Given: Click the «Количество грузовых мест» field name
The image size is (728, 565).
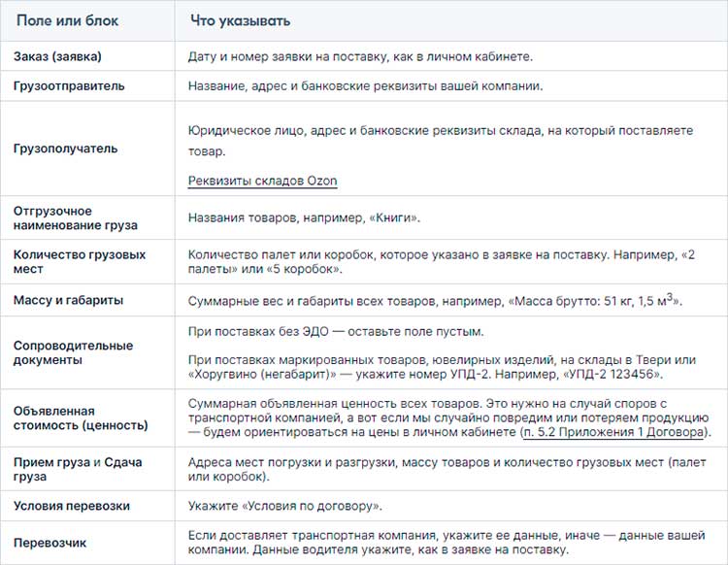Looking at the screenshot, I should (x=80, y=261).
